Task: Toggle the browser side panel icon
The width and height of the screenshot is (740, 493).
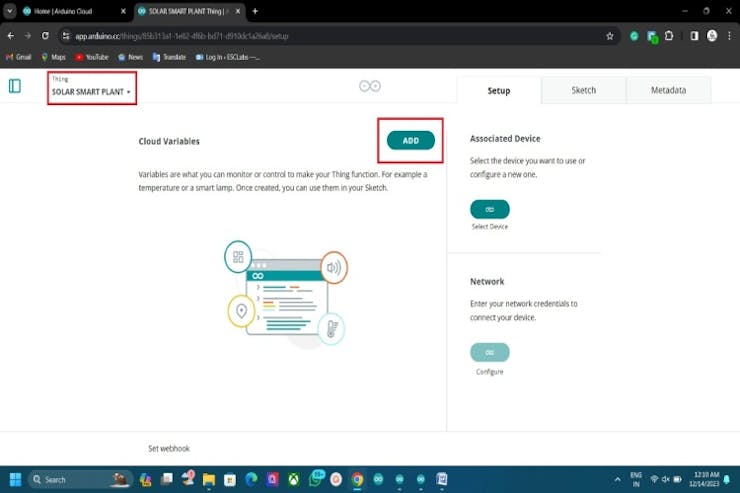Action: coord(694,36)
